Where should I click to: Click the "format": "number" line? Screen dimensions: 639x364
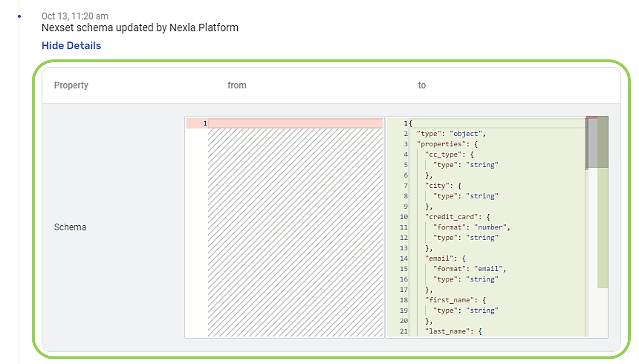(472, 227)
